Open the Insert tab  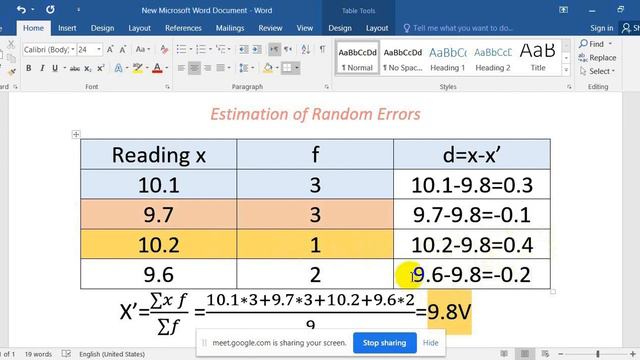(67, 28)
